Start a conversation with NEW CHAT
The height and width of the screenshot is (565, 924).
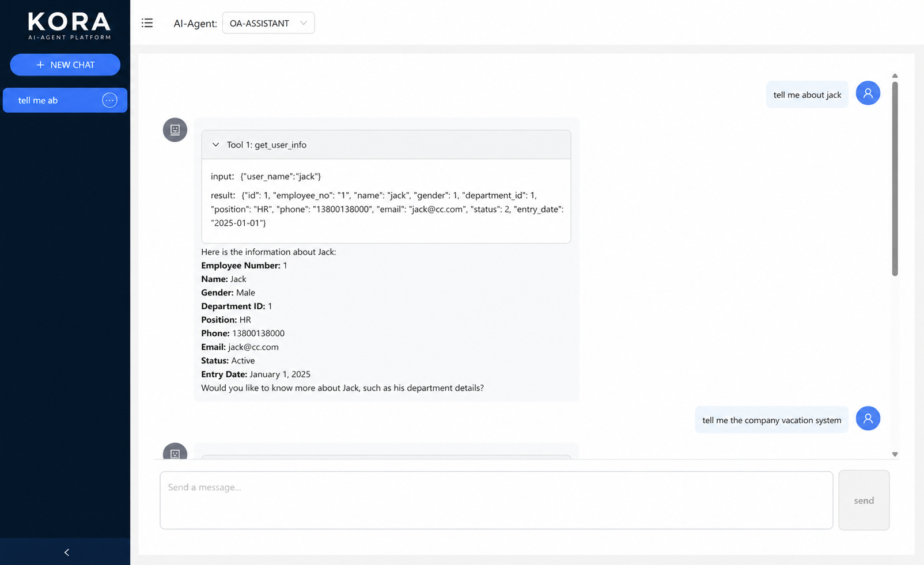[65, 65]
